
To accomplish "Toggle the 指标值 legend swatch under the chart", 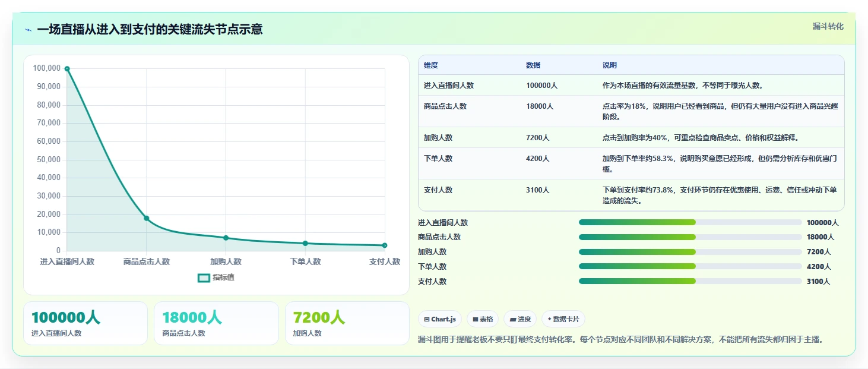I will click(204, 277).
